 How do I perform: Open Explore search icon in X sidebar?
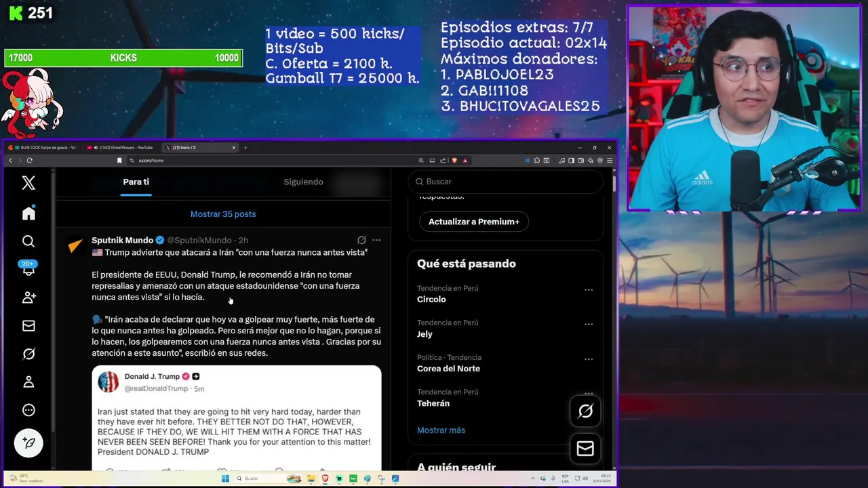click(x=28, y=241)
